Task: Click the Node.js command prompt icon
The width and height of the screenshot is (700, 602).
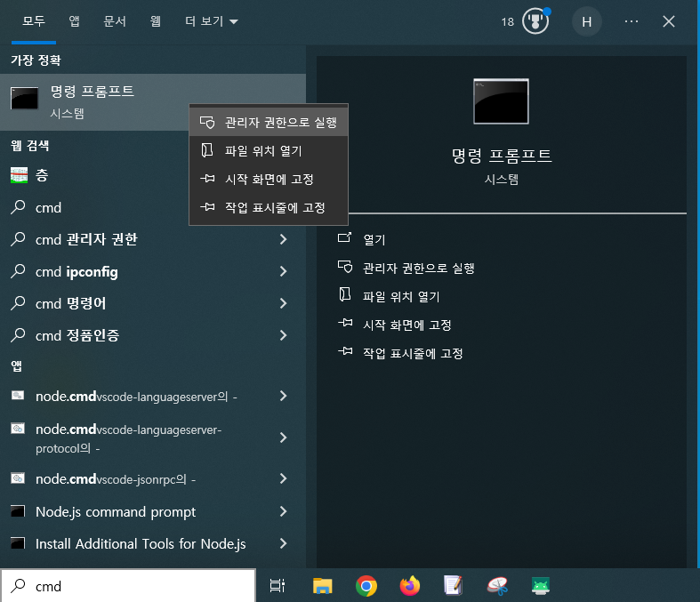Action: pyautogui.click(x=18, y=511)
